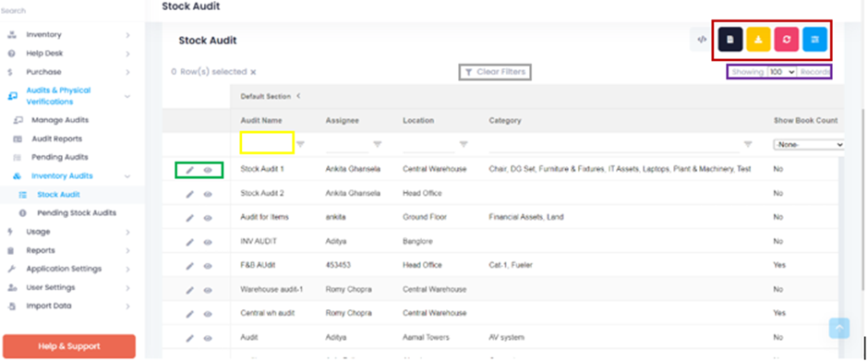Collapse Default Section with chevron

click(298, 96)
